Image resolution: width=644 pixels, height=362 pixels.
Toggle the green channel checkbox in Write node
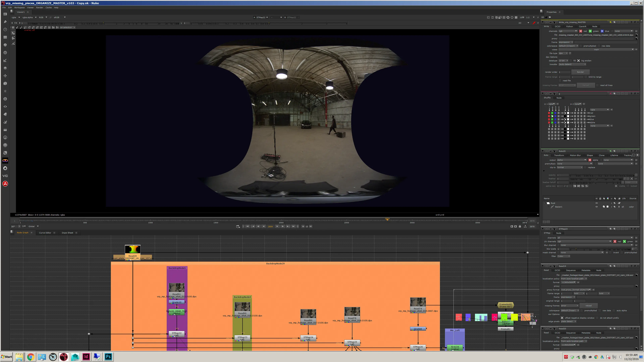tap(590, 31)
